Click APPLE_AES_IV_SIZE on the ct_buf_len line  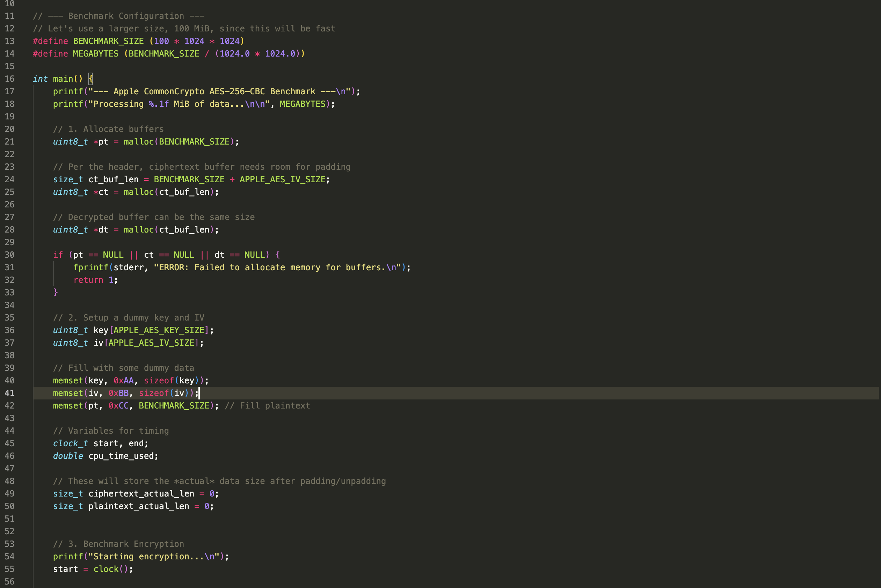pyautogui.click(x=282, y=179)
